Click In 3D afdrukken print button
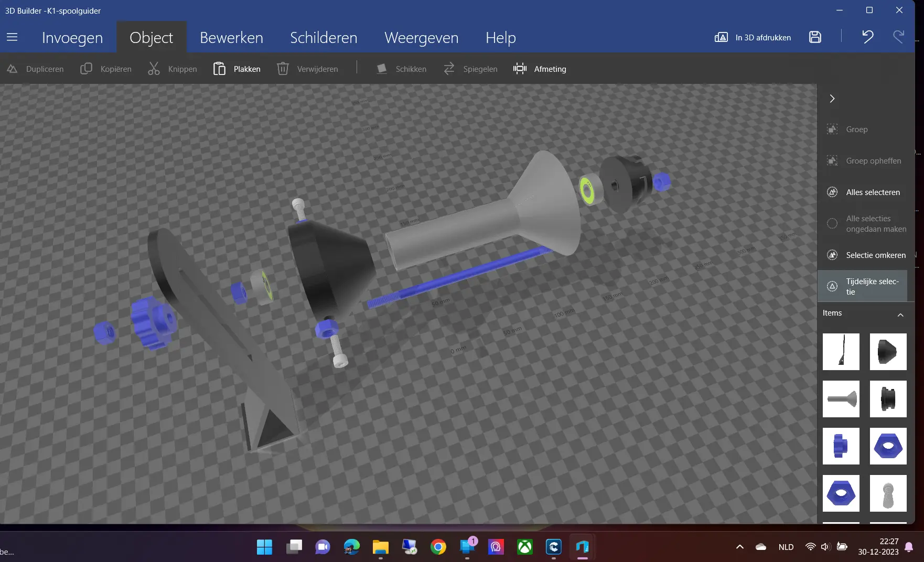924x562 pixels. (753, 37)
